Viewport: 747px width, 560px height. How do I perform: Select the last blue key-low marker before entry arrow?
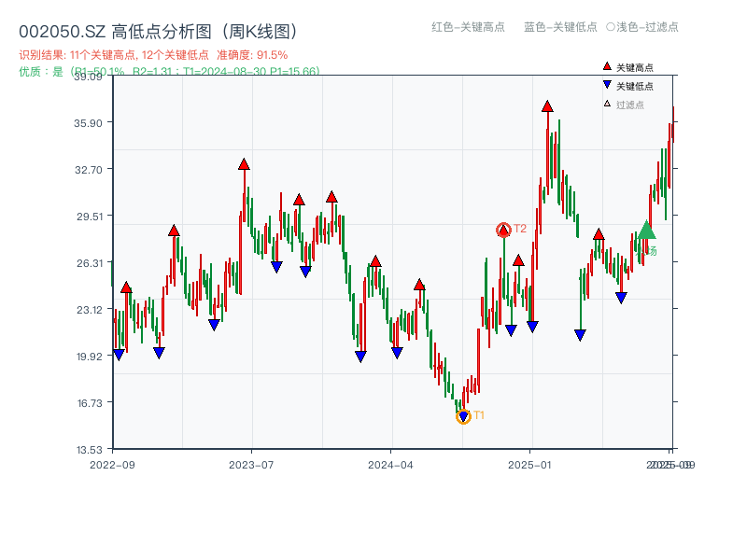click(621, 298)
